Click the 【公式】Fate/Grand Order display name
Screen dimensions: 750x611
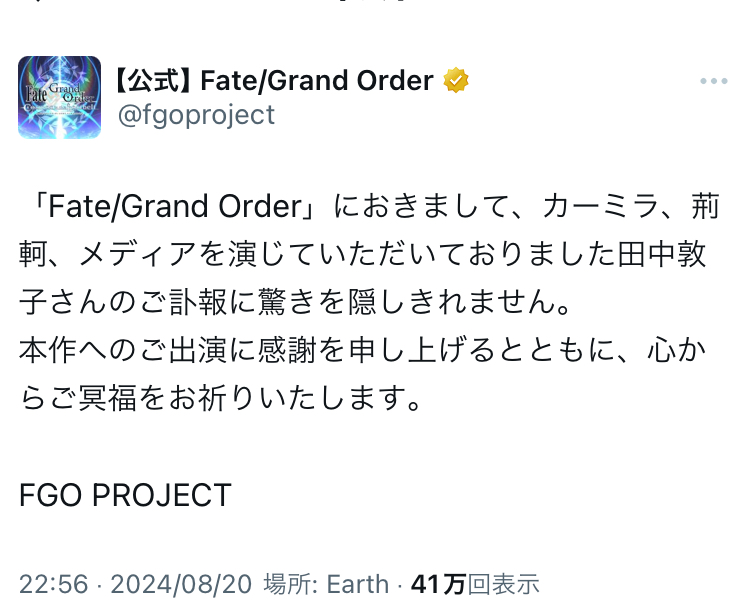[x=276, y=80]
